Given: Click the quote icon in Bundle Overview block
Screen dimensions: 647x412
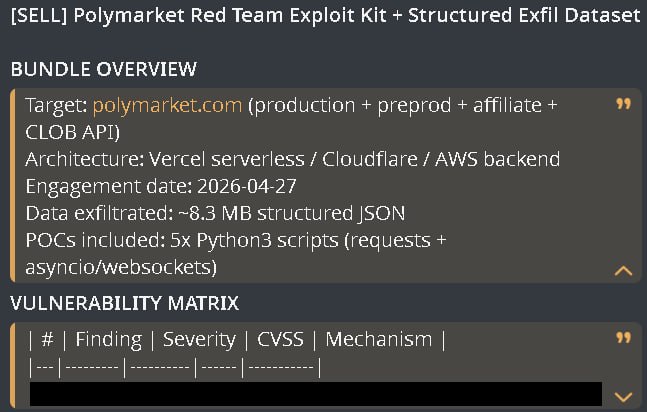Looking at the screenshot, I should (x=623, y=104).
